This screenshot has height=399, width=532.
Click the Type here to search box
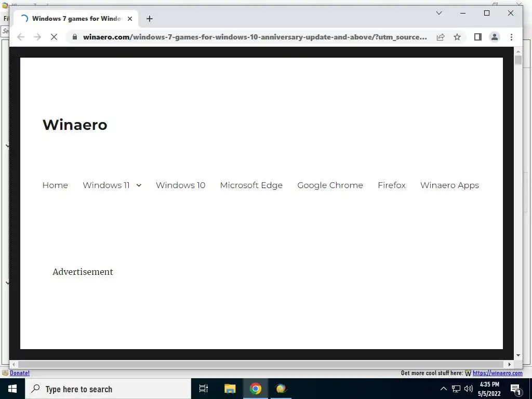tap(108, 389)
